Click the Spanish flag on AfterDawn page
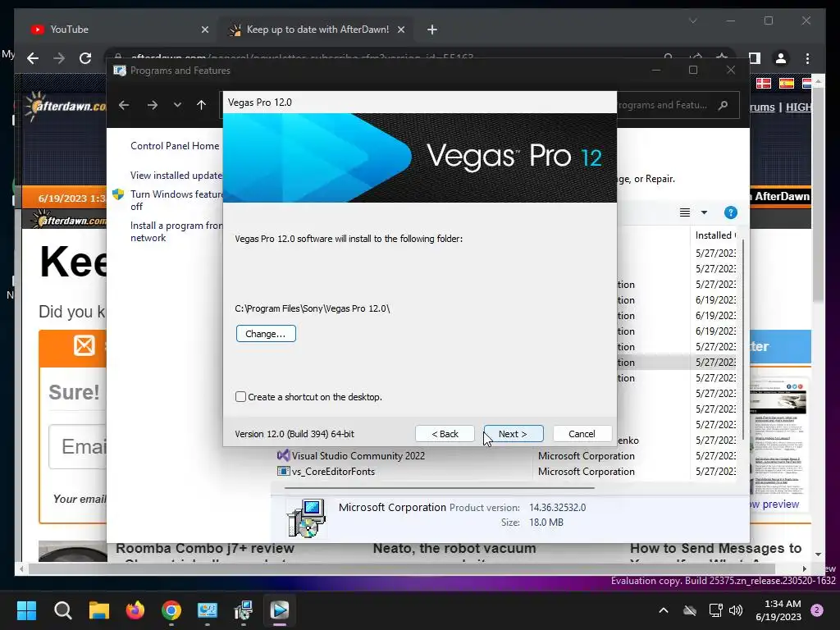Screen dimensions: 840x630 (x=786, y=83)
